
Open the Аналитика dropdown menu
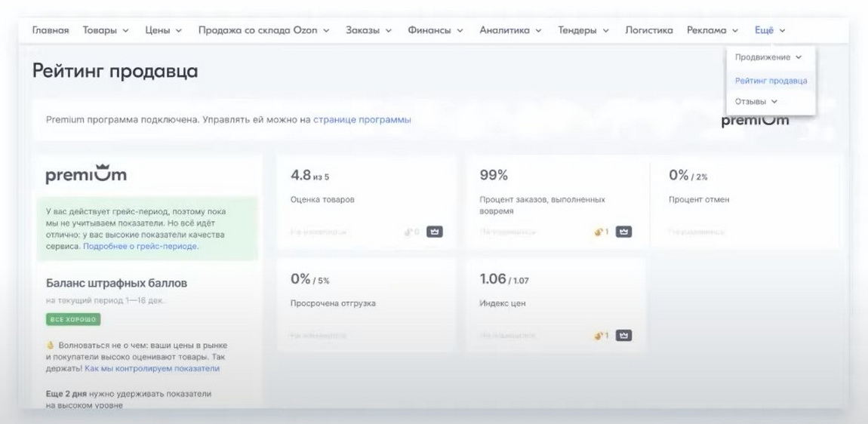510,30
